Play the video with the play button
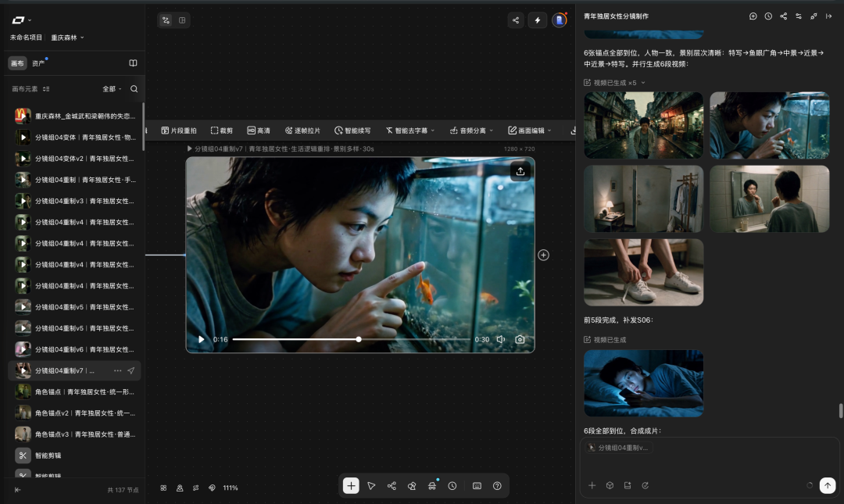 (x=202, y=339)
